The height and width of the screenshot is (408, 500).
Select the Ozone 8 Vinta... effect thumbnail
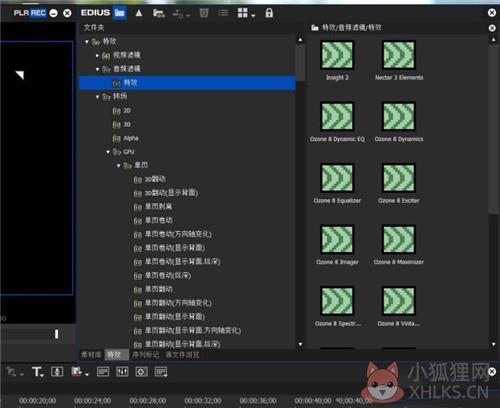click(399, 300)
